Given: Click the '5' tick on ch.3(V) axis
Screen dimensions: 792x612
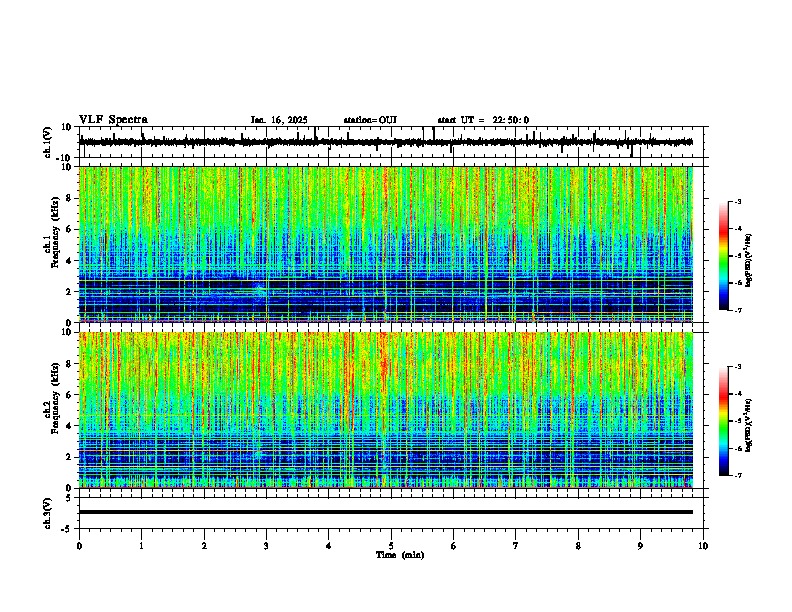Looking at the screenshot, I should tap(69, 498).
